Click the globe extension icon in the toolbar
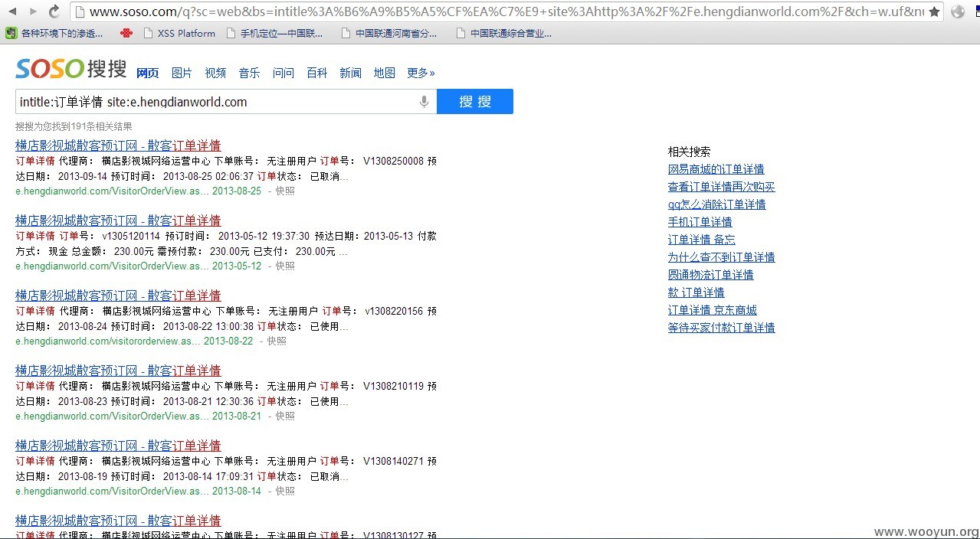Viewport: 980px width, 539px height. tap(958, 11)
